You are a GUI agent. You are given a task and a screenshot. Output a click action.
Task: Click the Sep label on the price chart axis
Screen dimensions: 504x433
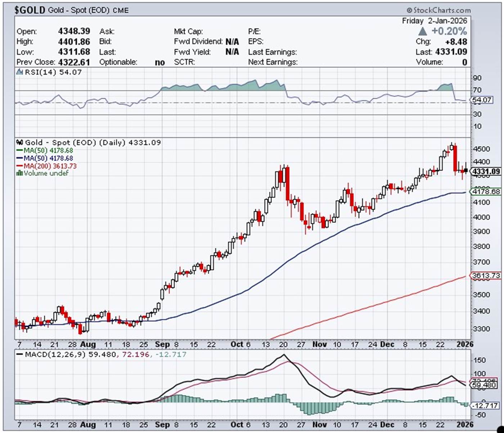162,345
